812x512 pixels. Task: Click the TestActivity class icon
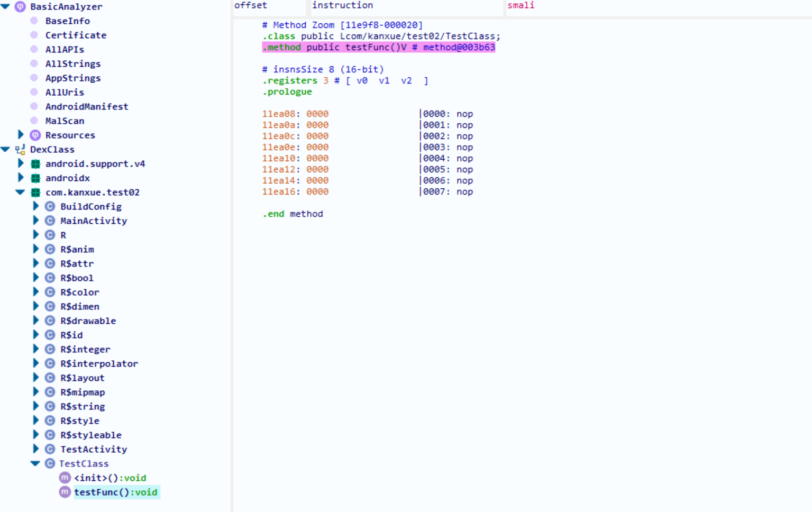50,450
